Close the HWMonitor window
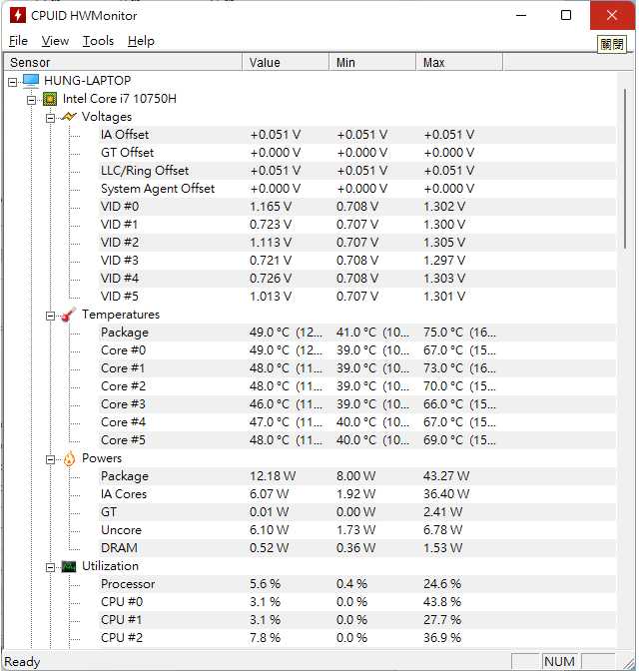Image resolution: width=639 pixels, height=672 pixels. coord(612,15)
